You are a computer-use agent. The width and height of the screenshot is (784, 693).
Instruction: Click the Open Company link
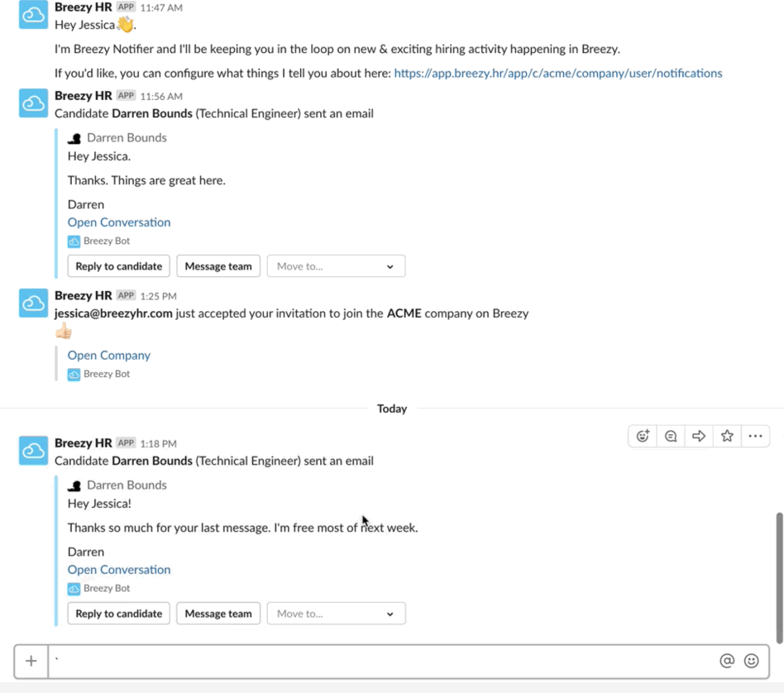[x=109, y=356]
